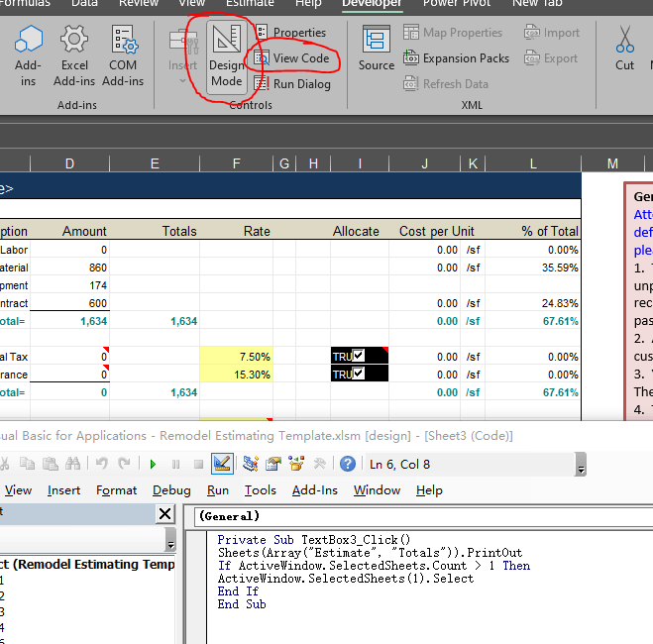
Task: Click the Run Sub green play icon in VBA toolbar
Action: pos(153,464)
